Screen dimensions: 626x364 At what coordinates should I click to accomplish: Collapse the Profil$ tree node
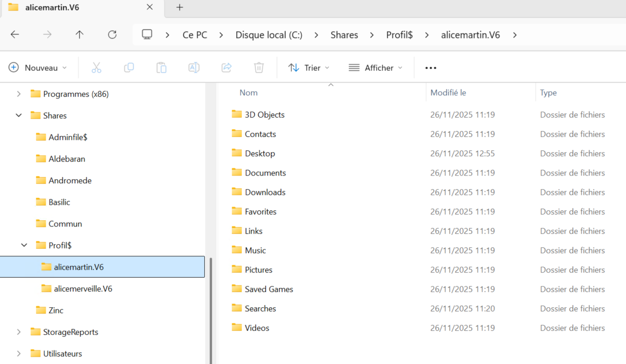24,245
